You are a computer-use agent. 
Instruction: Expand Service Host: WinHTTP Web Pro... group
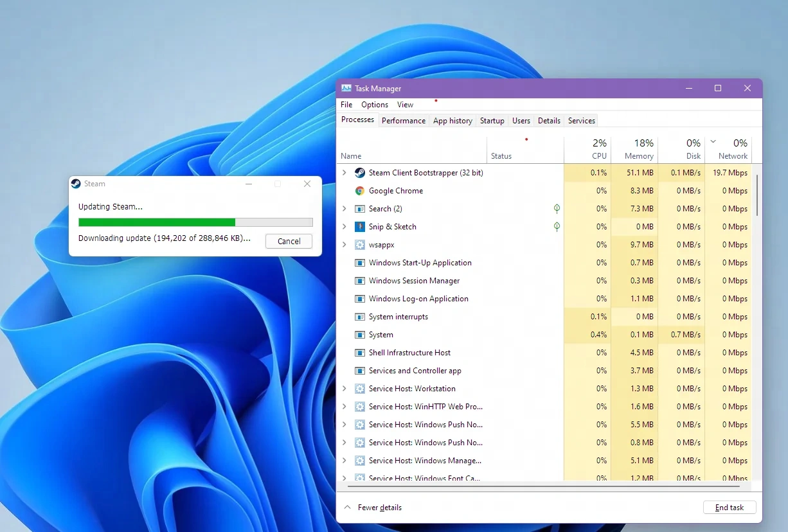[x=344, y=407]
